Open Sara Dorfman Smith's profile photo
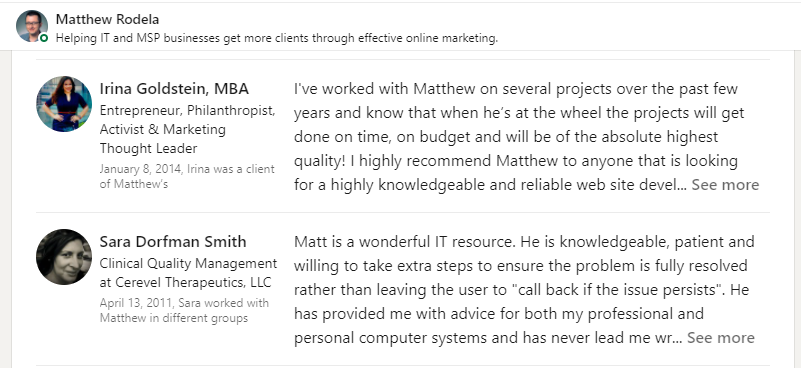This screenshot has height=368, width=801. point(64,257)
